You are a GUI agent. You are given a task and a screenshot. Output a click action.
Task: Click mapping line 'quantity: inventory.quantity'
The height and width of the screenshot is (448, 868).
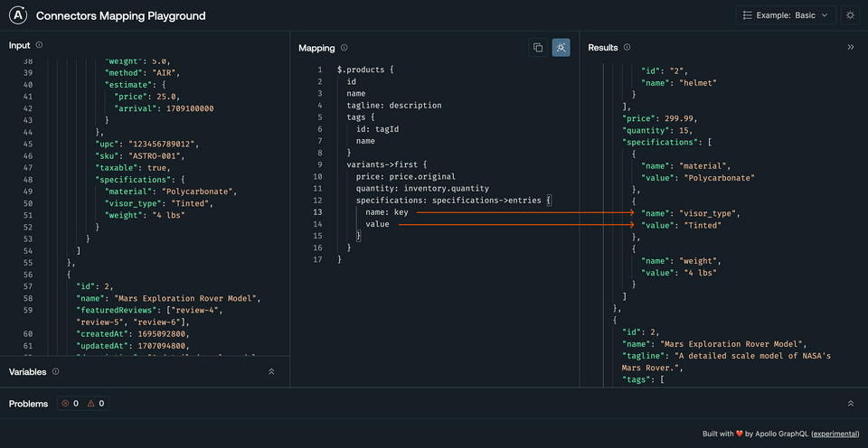[422, 189]
